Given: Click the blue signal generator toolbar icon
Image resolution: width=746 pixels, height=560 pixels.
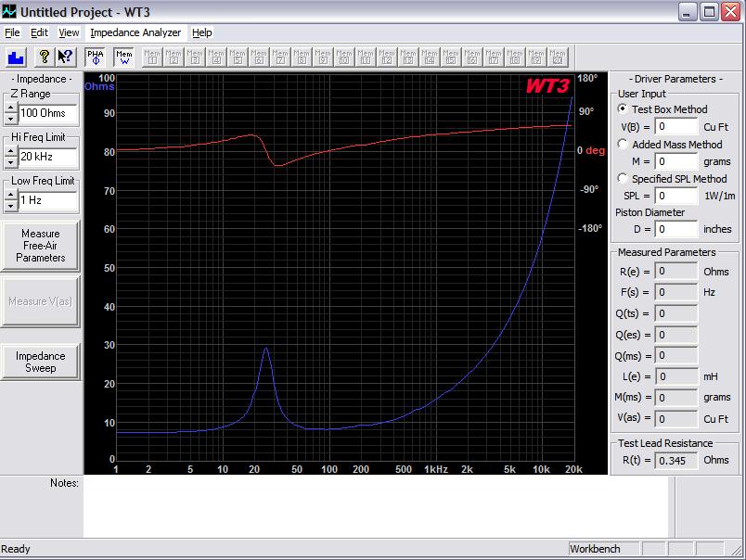Looking at the screenshot, I should point(16,57).
